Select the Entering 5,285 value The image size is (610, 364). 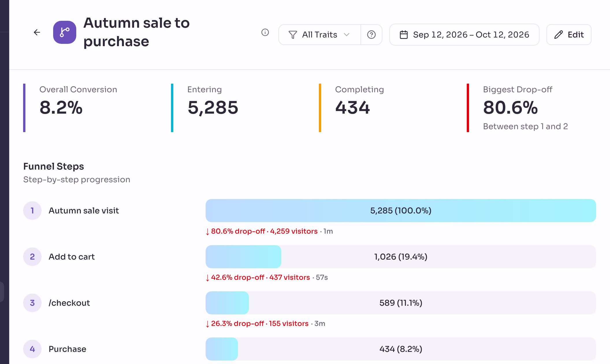click(x=213, y=108)
